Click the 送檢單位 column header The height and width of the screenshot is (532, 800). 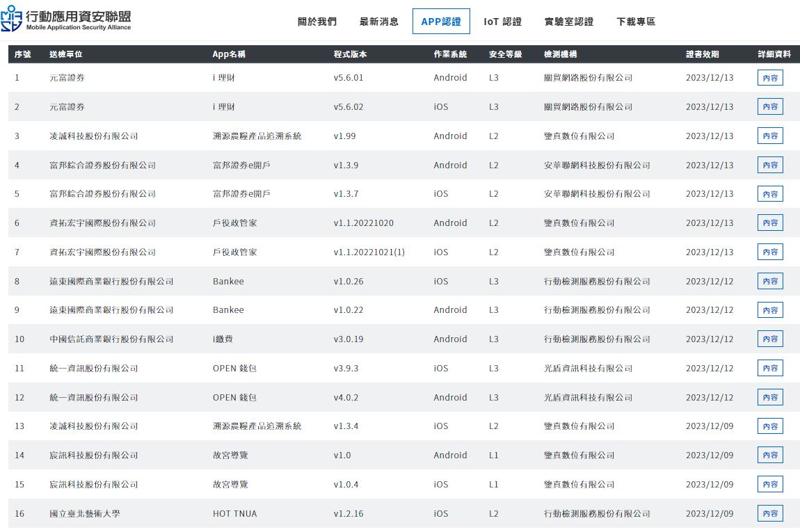coord(66,54)
